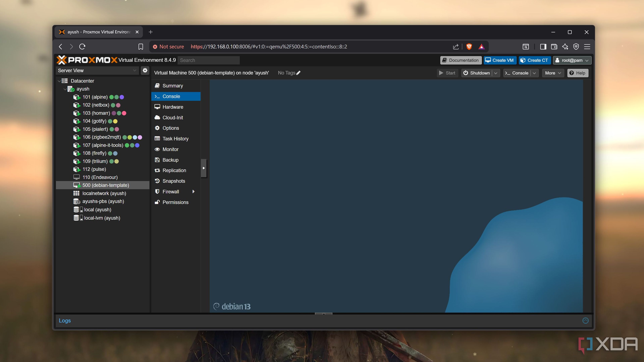Screen dimensions: 644x362
Task: Edit tags with the pencil icon
Action: click(298, 73)
